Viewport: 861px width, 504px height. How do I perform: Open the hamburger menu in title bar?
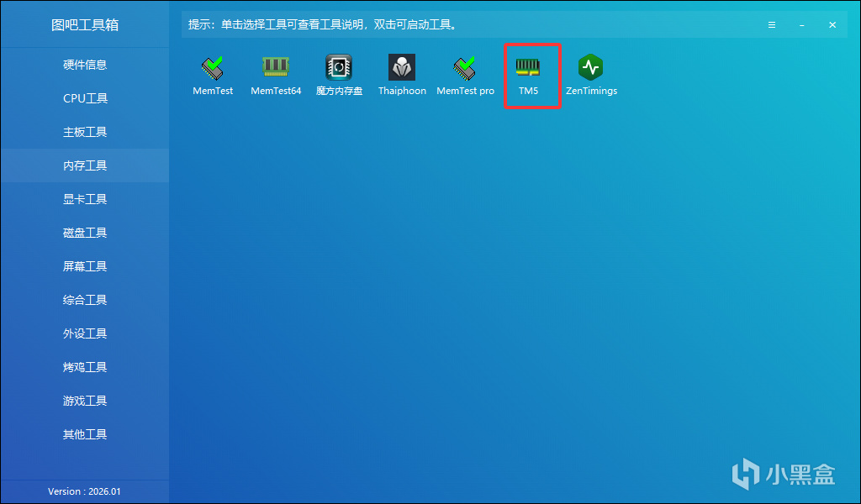[772, 25]
